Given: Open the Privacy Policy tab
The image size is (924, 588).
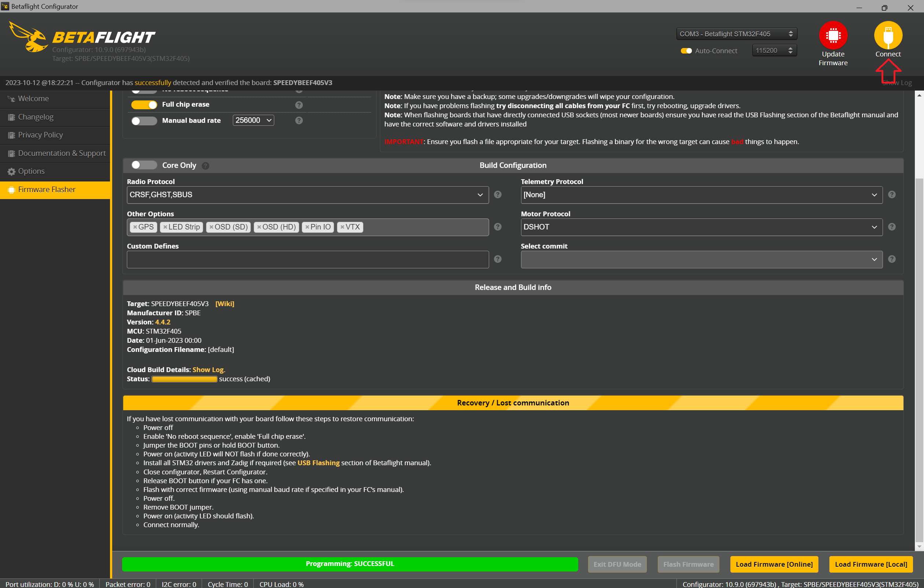Looking at the screenshot, I should click(55, 135).
